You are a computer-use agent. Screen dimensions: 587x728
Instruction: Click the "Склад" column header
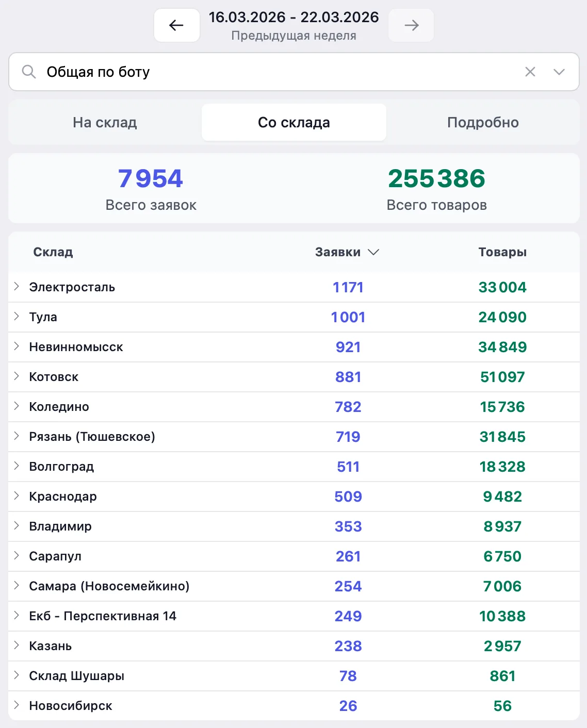coord(53,252)
